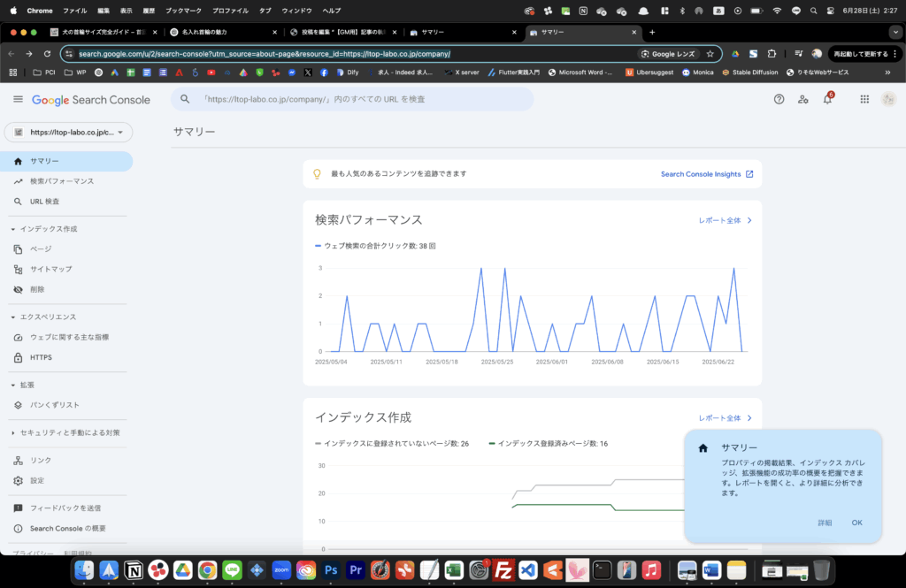Viewport: 906px width, 588px height.
Task: Click the manage users and permissions icon
Action: point(802,99)
